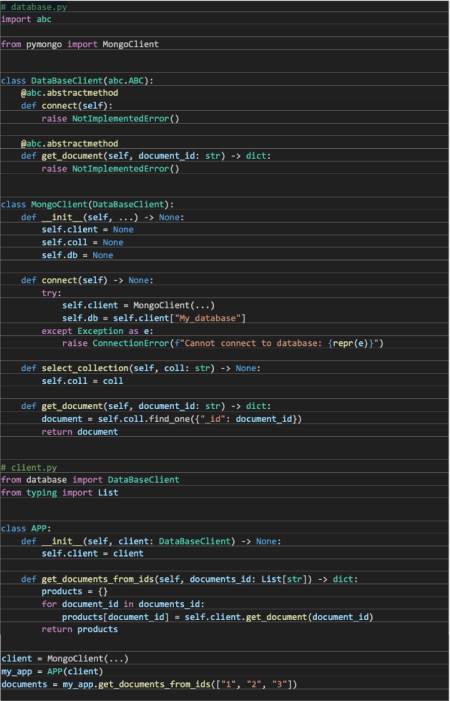Click the 'return products' statement
This screenshot has height=701, width=450.
point(80,629)
